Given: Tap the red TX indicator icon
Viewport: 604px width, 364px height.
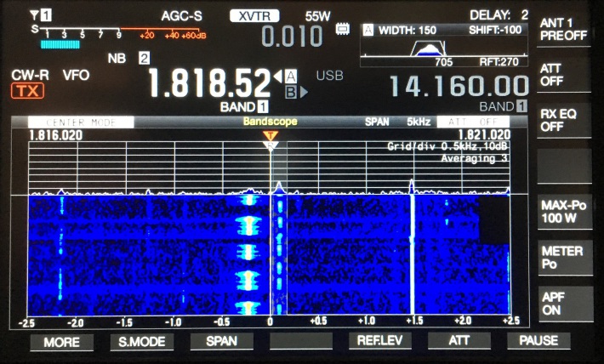Looking at the screenshot, I should pos(28,92).
